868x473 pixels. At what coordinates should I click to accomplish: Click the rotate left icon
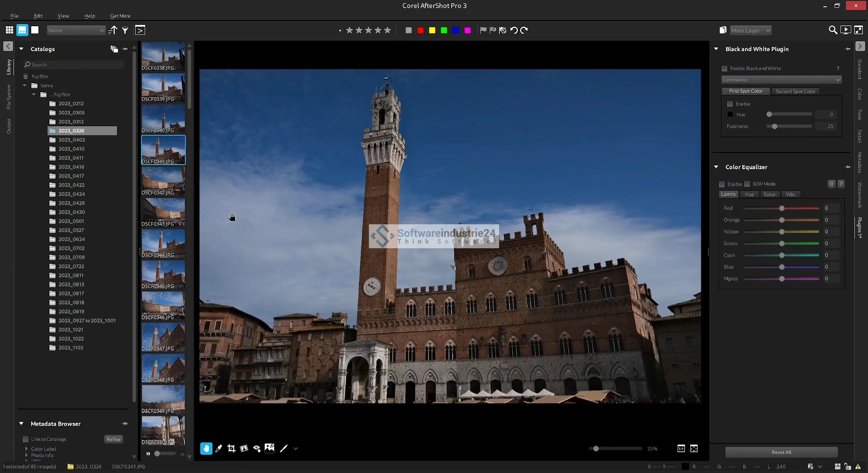click(x=514, y=30)
